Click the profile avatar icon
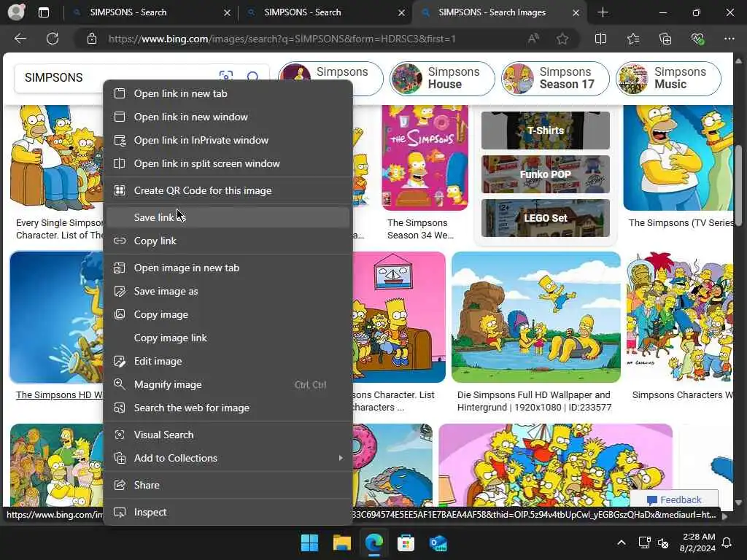 click(16, 12)
